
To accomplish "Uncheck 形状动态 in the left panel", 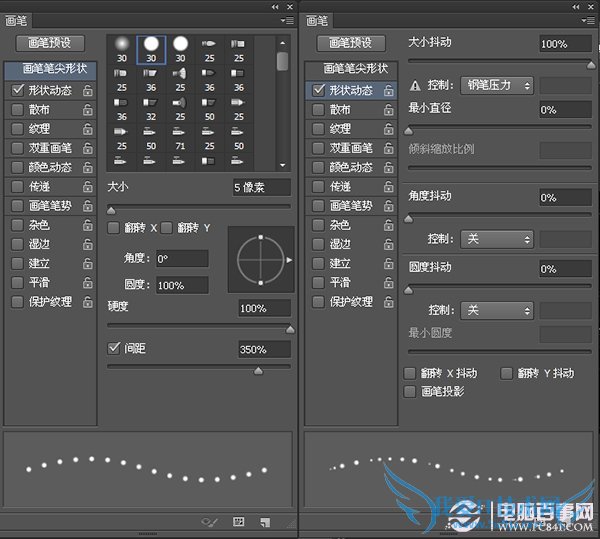I will click(18, 90).
